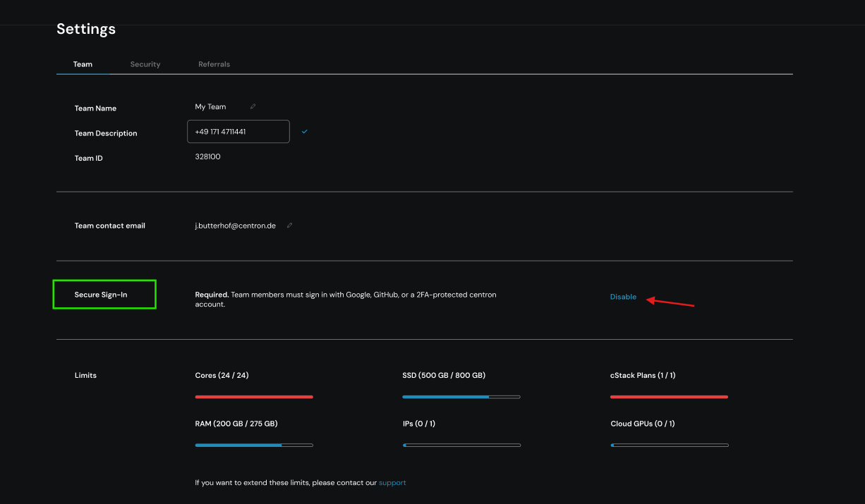Click the SSD storage usage bar
This screenshot has height=504, width=865.
pyautogui.click(x=461, y=397)
